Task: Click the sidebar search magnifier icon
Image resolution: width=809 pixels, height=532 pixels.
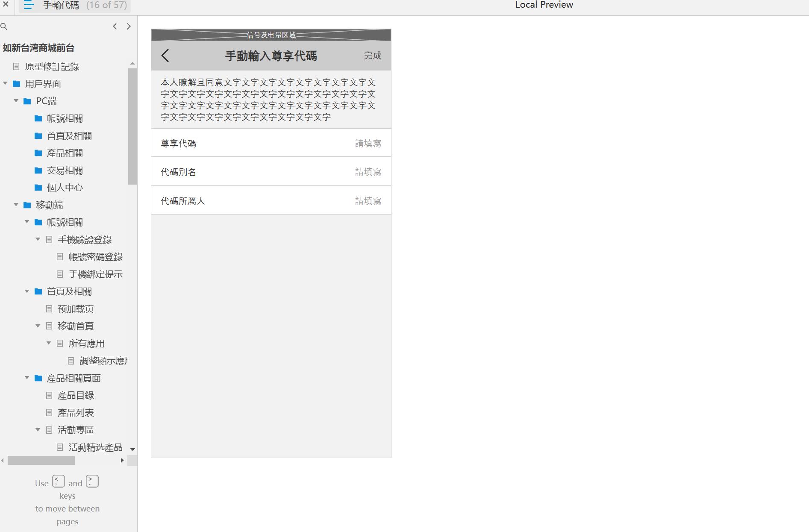Action: (x=4, y=26)
